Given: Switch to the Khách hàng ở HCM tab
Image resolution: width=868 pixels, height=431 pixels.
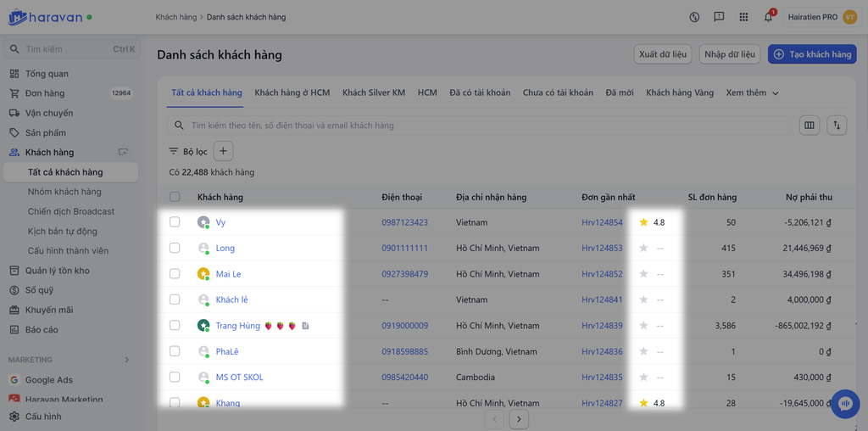Looking at the screenshot, I should coord(292,92).
